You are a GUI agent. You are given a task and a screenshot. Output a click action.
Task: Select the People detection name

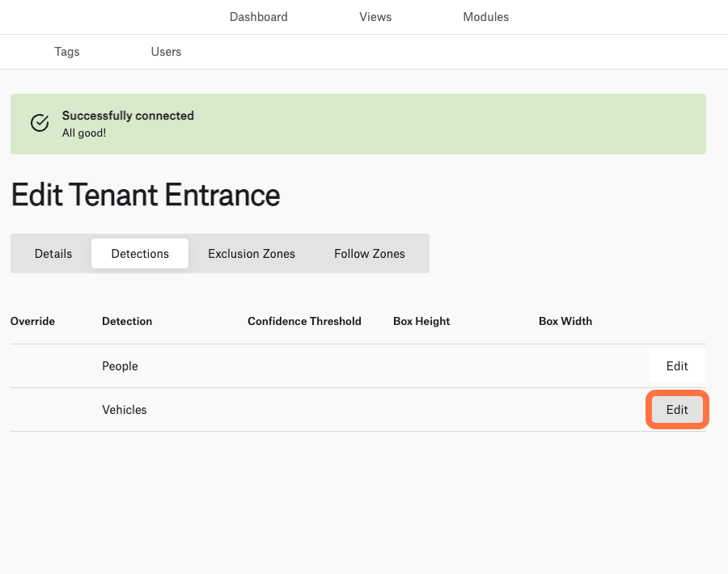(x=120, y=366)
